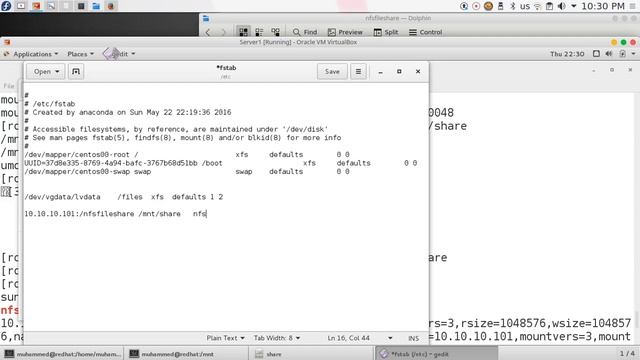Click host Bluetooth tray icon
Image resolution: width=640 pixels, height=360 pixels.
click(513, 6)
